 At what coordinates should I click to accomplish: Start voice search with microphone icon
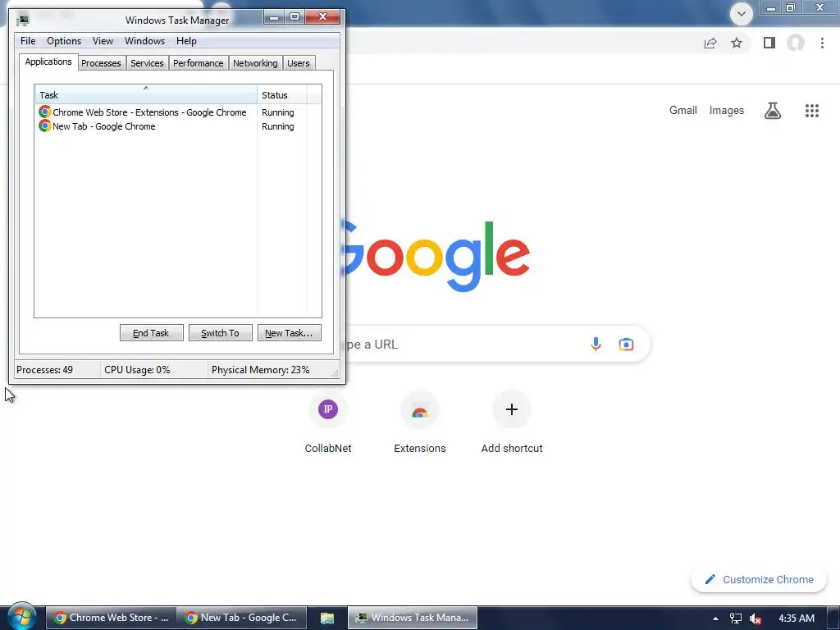tap(596, 344)
